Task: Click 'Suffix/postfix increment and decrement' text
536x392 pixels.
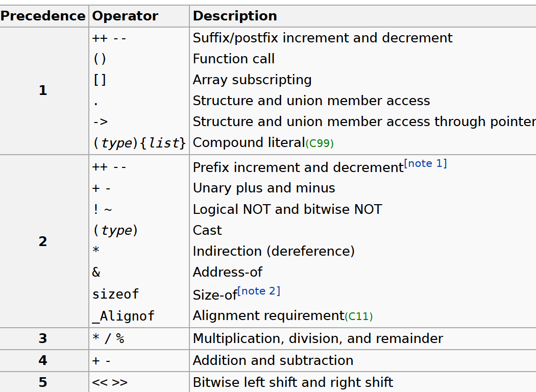Action: point(323,38)
